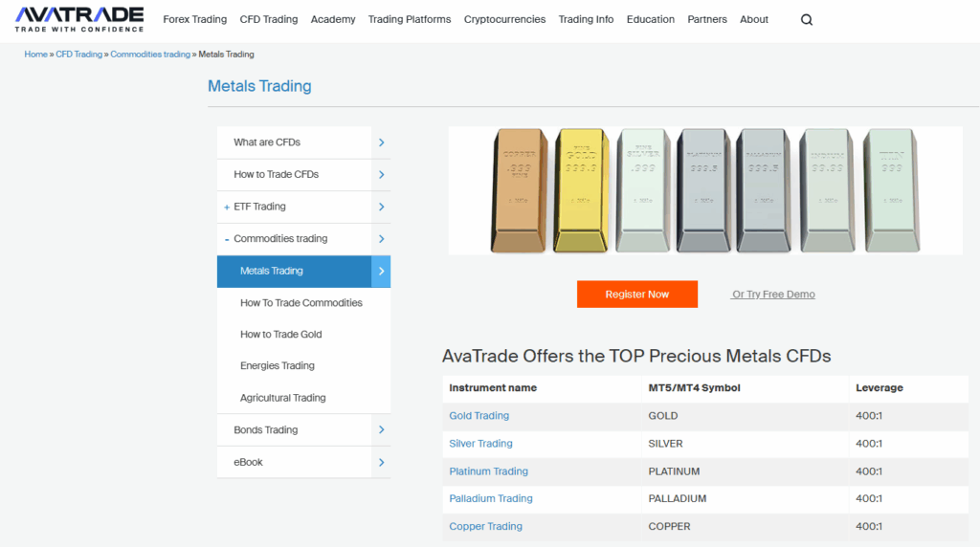This screenshot has width=980, height=547.
Task: Open Copper Trading link in table
Action: [x=485, y=526]
